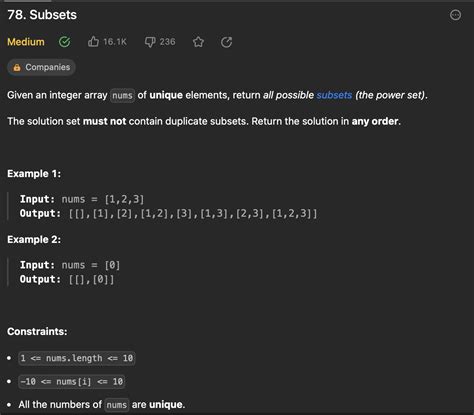
Task: Click the Companies lock icon
Action: 17,67
